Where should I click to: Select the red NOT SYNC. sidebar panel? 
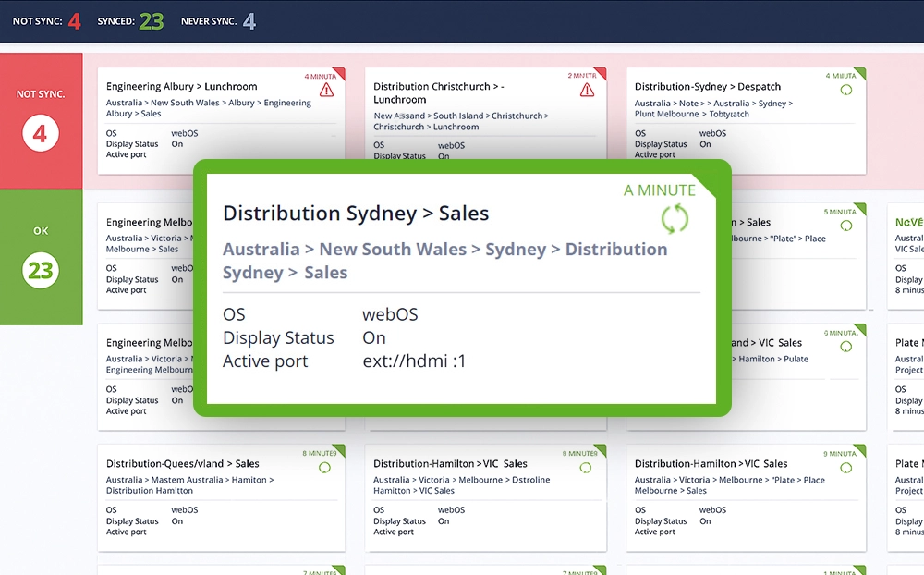[41, 121]
